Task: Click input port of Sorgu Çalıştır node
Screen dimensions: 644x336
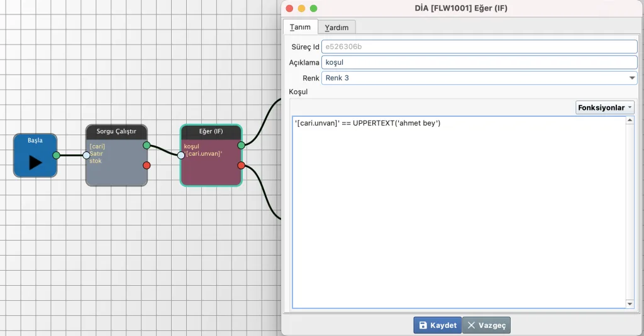Action: click(x=87, y=155)
